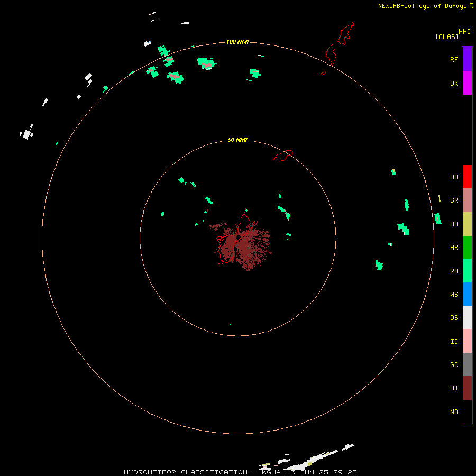Click the 100 NMI range ring label

tap(237, 42)
